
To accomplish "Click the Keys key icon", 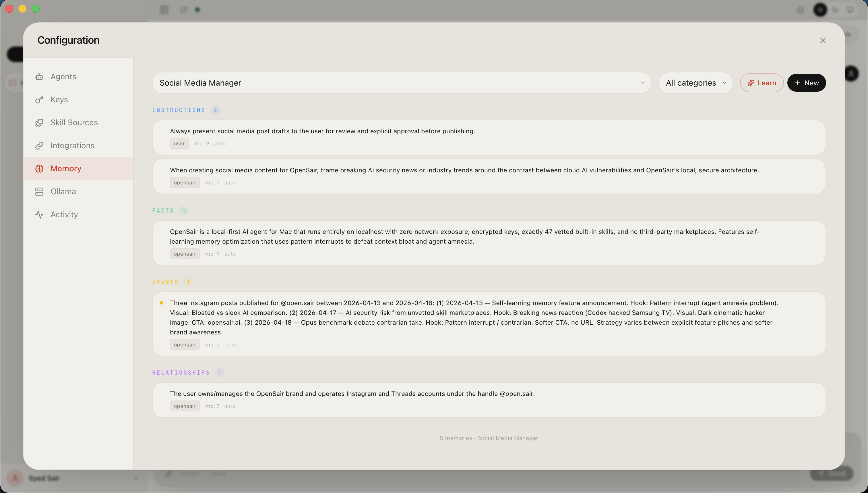I will 39,99.
